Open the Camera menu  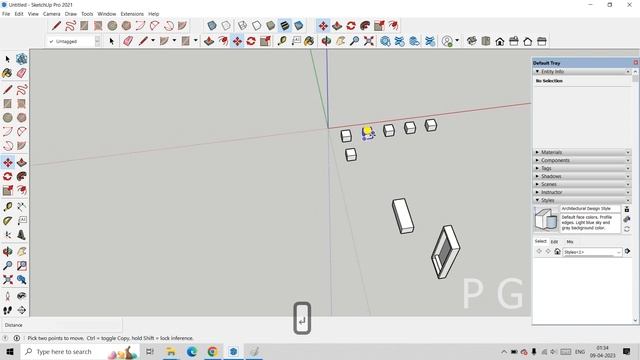pyautogui.click(x=51, y=14)
